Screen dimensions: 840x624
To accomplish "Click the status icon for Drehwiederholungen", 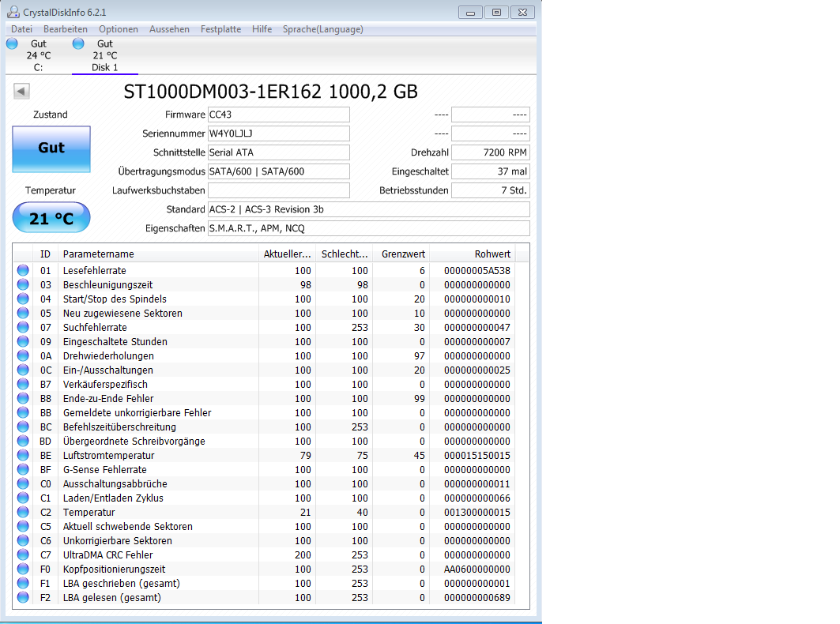I will [23, 355].
